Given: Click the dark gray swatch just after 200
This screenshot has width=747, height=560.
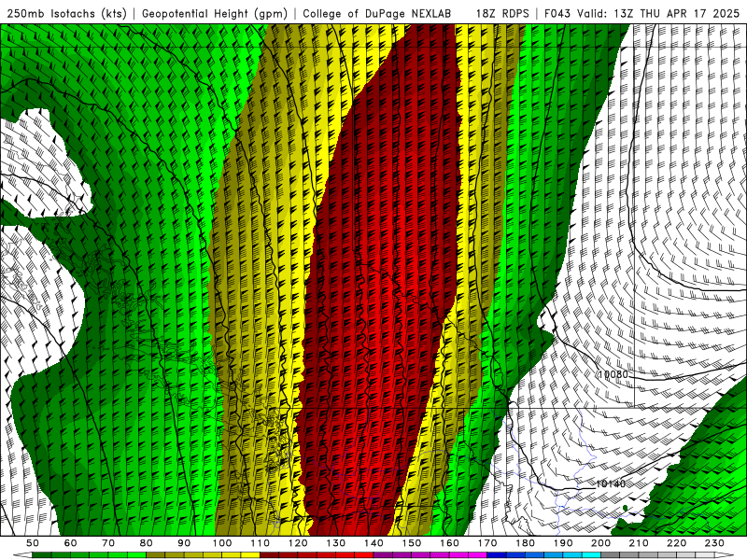Looking at the screenshot, I should tap(611, 555).
